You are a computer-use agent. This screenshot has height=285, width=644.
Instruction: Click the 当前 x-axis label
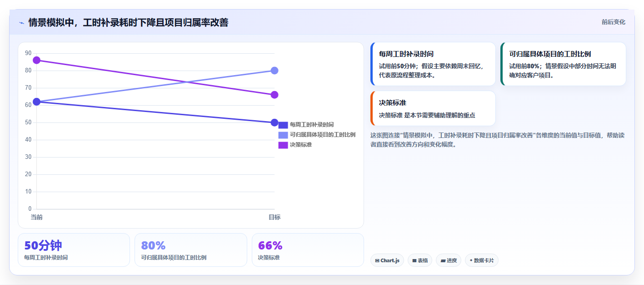pos(37,217)
